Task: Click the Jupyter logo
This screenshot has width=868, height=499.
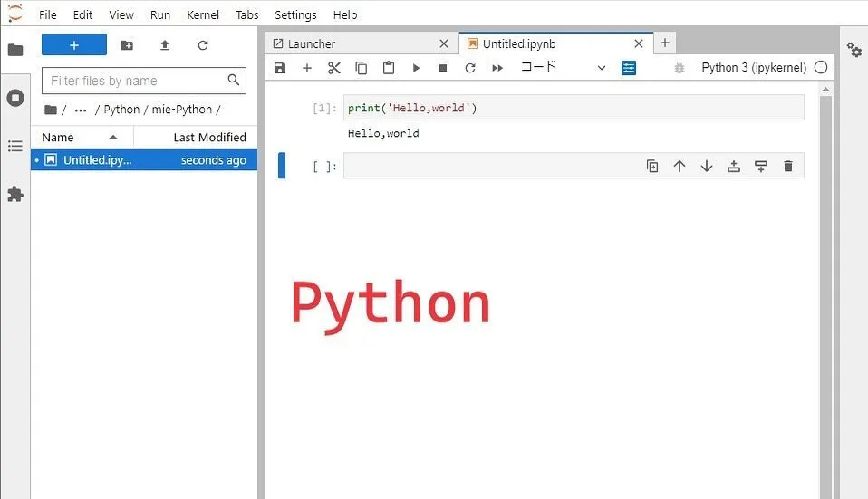Action: pos(15,13)
